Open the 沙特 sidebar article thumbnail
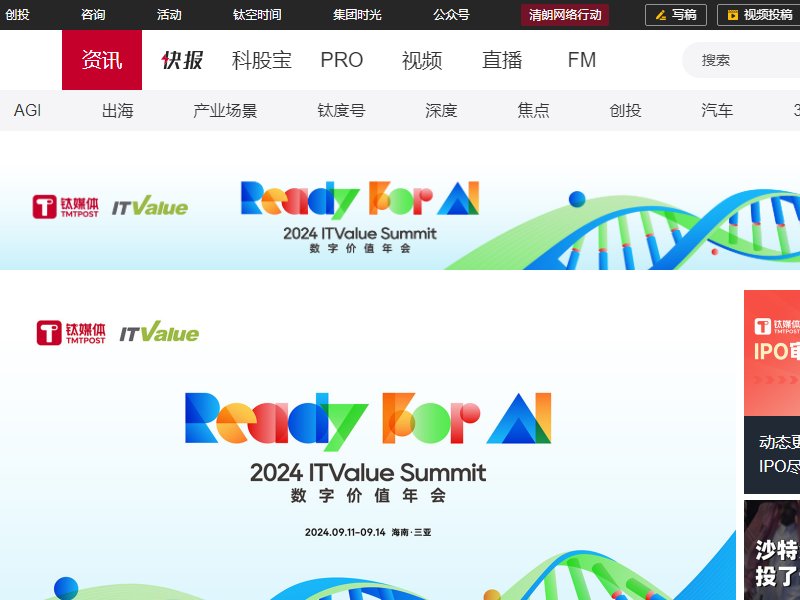This screenshot has width=800, height=600. coord(772,550)
